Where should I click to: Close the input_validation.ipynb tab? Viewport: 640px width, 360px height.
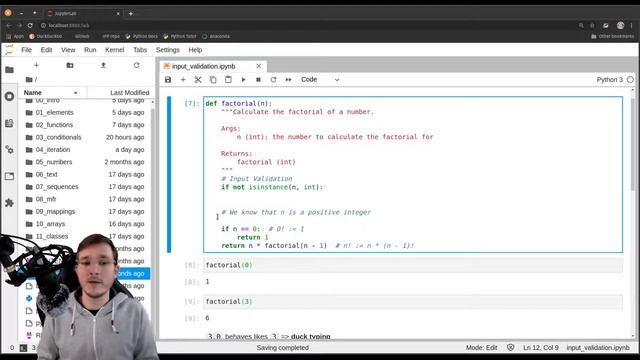258,66
